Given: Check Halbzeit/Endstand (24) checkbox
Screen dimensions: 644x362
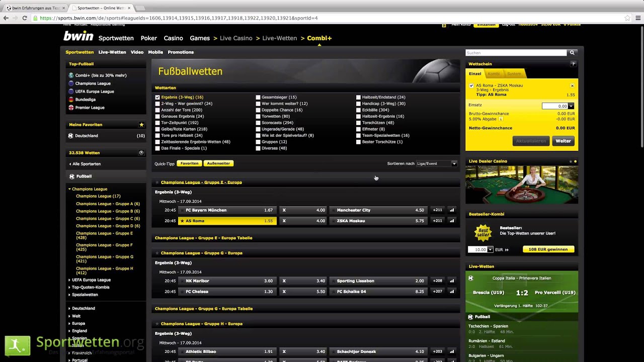Looking at the screenshot, I should pos(359,98).
